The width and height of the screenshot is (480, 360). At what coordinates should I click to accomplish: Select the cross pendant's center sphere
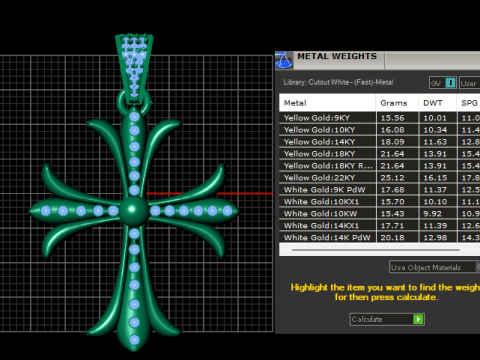[134, 210]
